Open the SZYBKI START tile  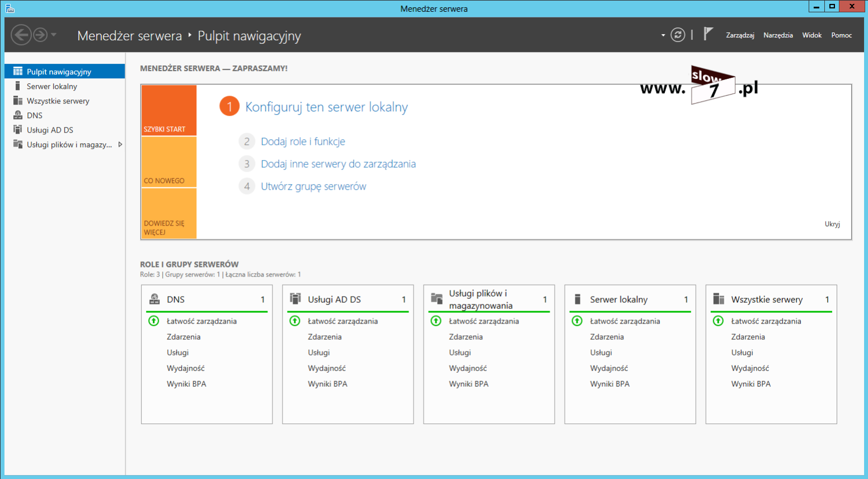pos(169,110)
